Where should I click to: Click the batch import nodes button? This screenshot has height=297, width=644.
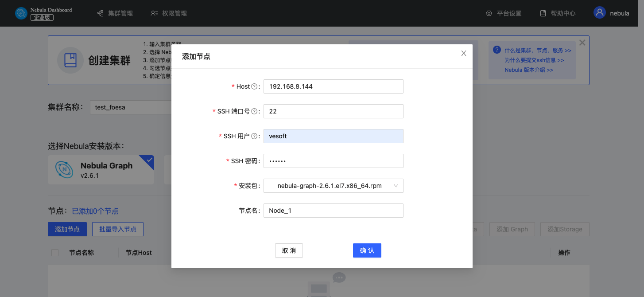tap(118, 229)
